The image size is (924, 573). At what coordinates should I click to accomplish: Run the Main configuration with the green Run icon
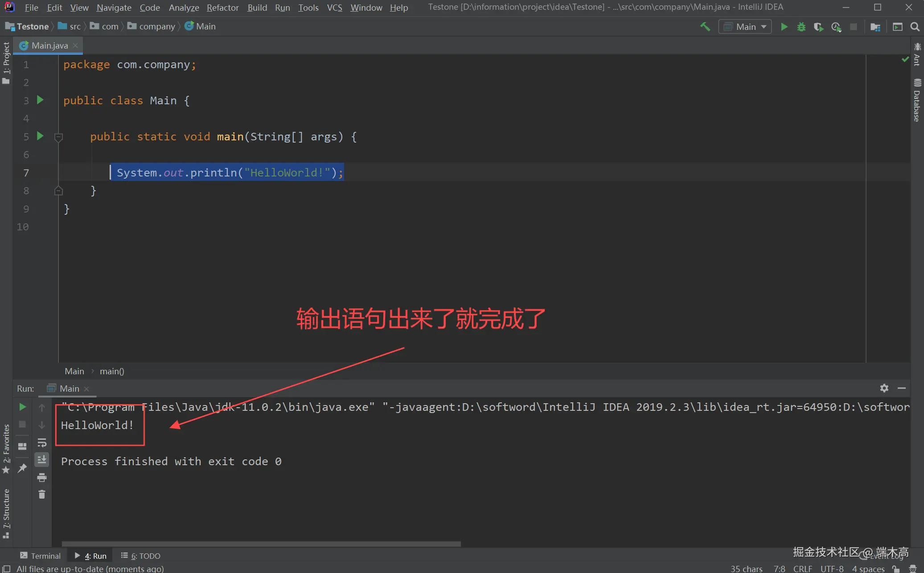tap(784, 27)
